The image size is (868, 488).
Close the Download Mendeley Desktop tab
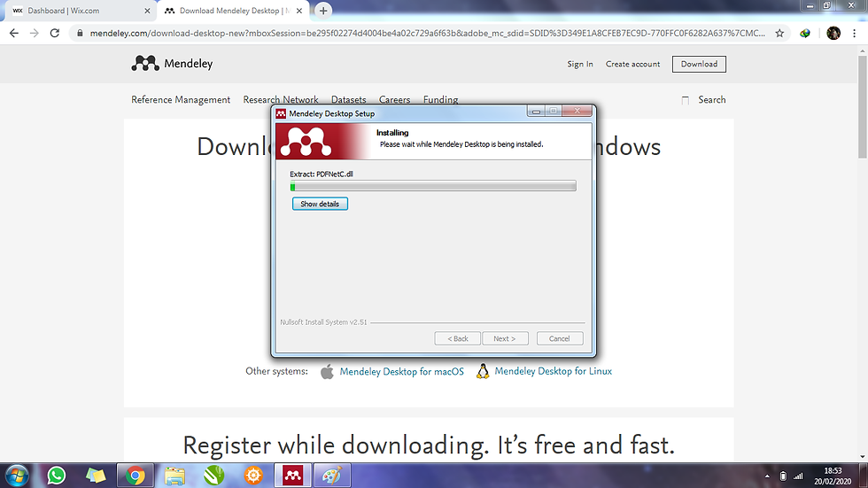coord(299,11)
